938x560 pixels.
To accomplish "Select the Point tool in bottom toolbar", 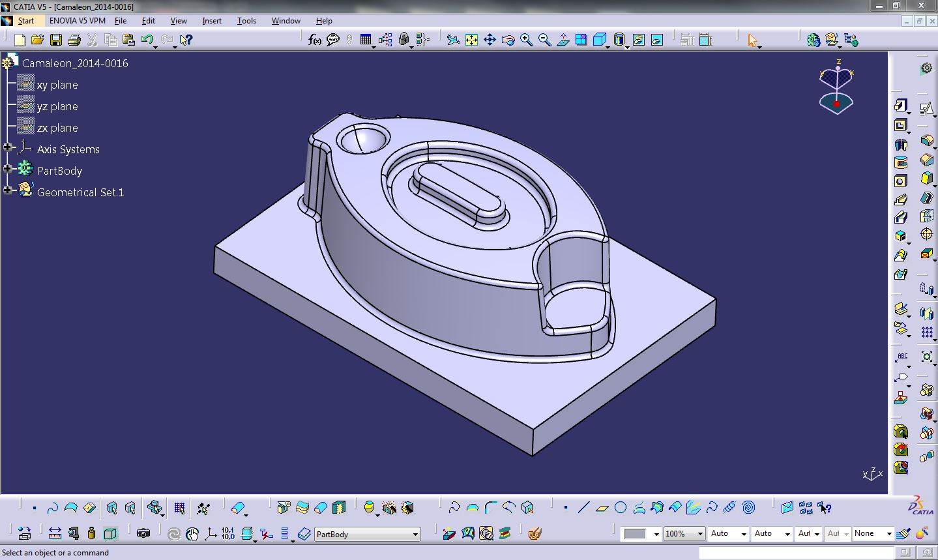I will 565,507.
